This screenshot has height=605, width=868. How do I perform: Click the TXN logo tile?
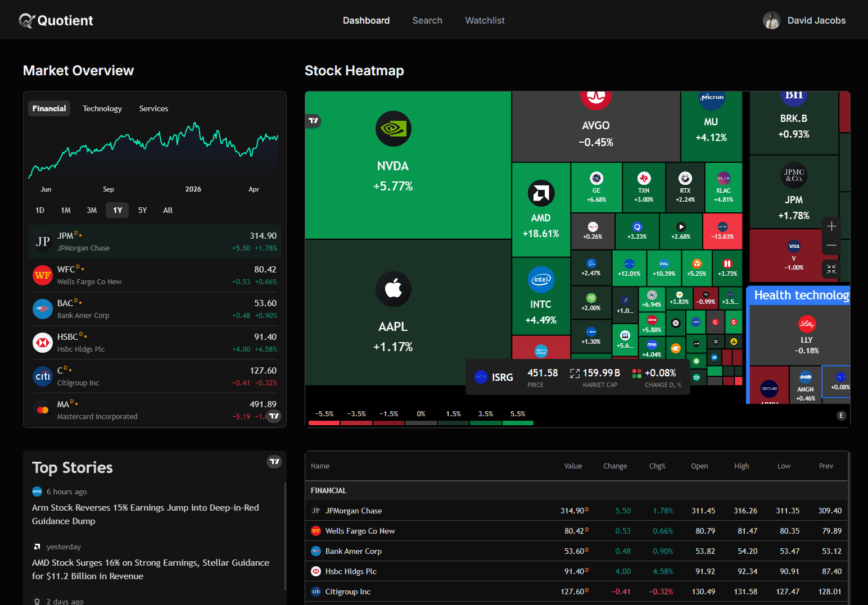(644, 179)
